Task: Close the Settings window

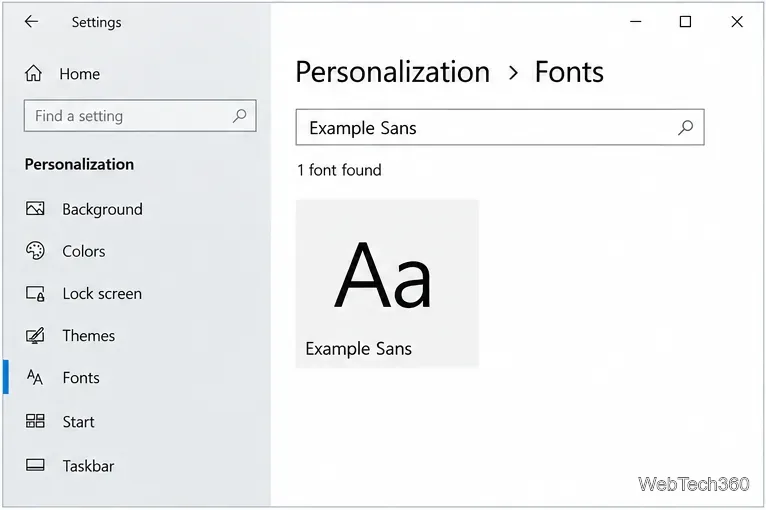Action: pyautogui.click(x=737, y=21)
